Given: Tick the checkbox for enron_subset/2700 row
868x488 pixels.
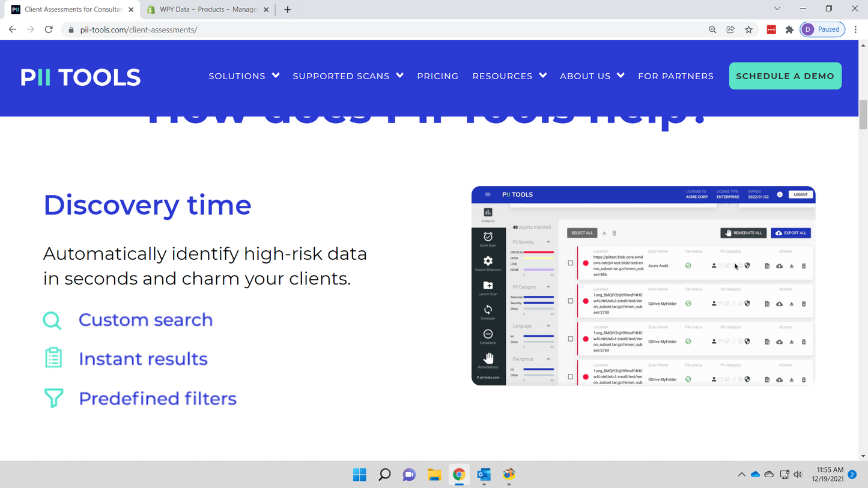Looking at the screenshot, I should point(571,301).
